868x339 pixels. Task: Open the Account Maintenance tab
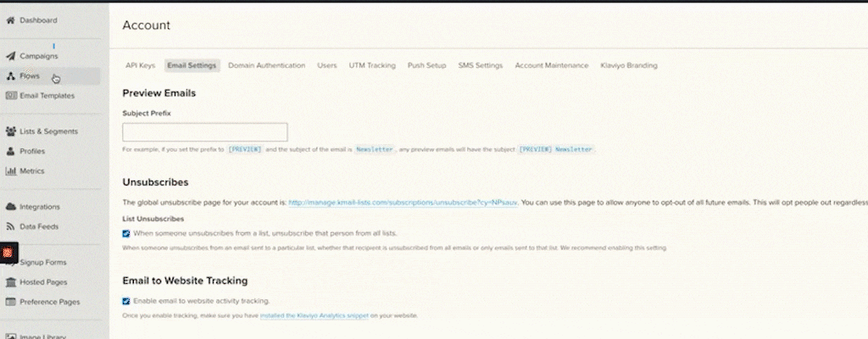point(551,65)
